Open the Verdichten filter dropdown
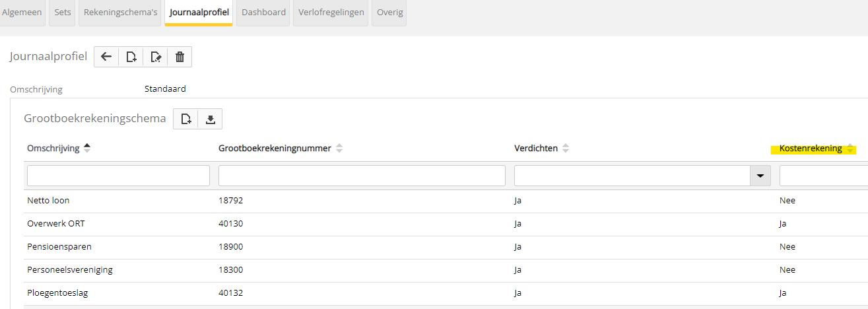The image size is (868, 309). coord(760,176)
